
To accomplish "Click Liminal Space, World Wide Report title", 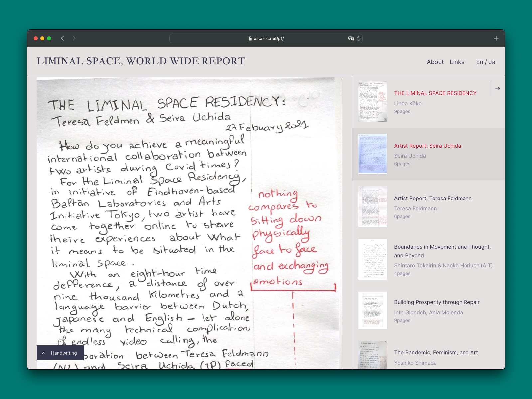I will pos(141,61).
